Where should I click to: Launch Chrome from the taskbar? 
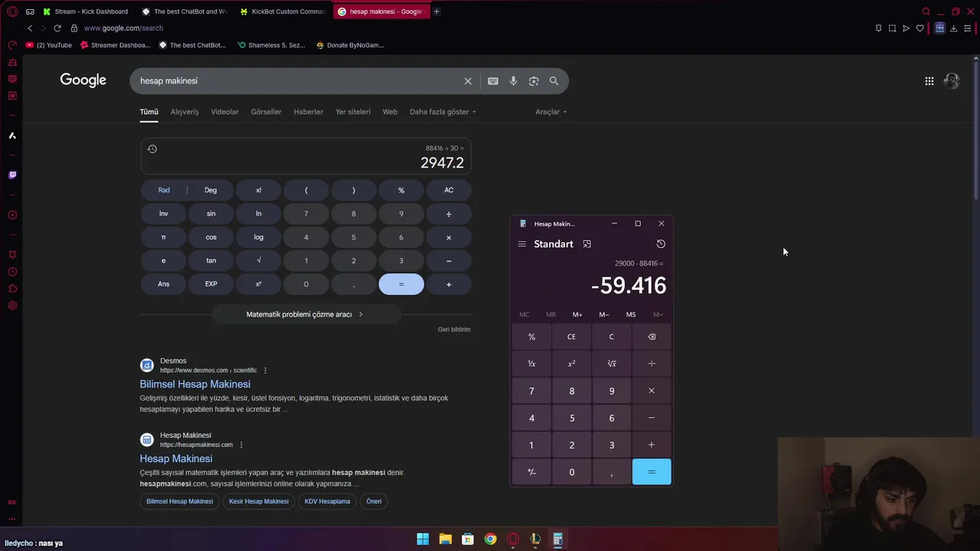[x=490, y=539]
